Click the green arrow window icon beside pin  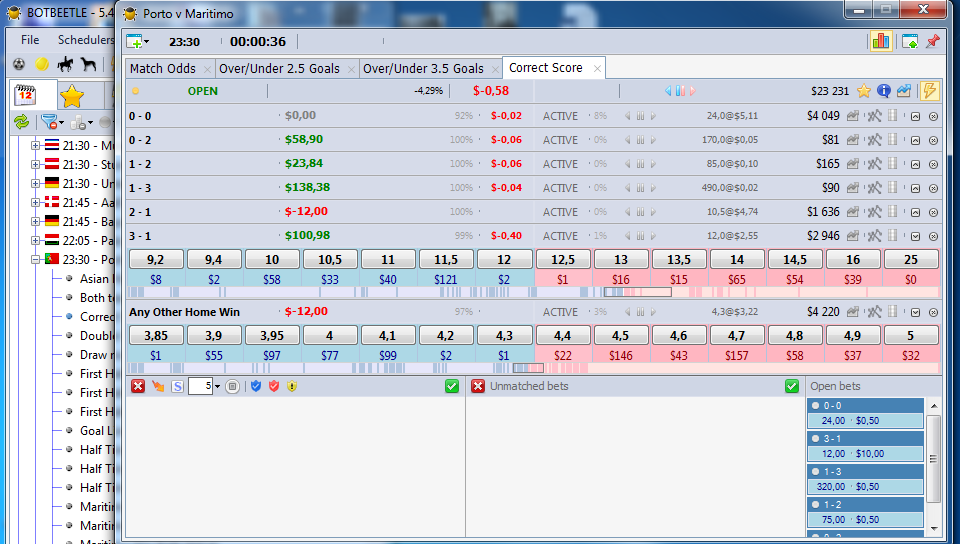[x=910, y=41]
